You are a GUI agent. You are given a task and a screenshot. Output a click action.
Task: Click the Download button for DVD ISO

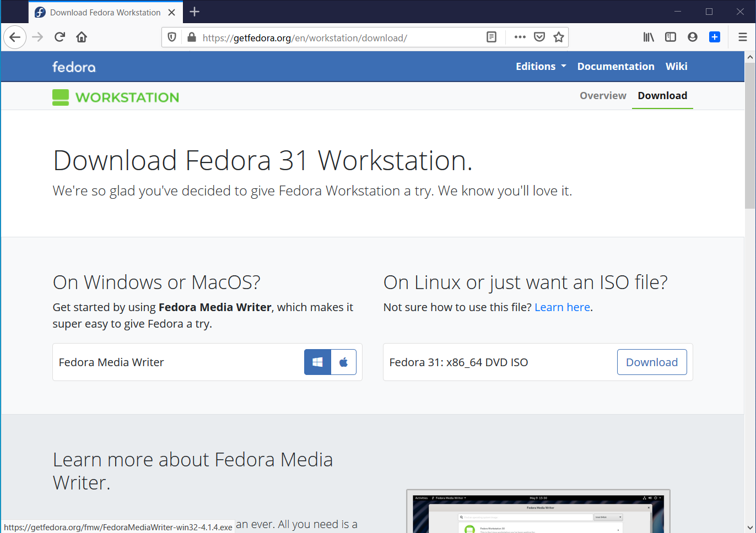[x=652, y=362]
